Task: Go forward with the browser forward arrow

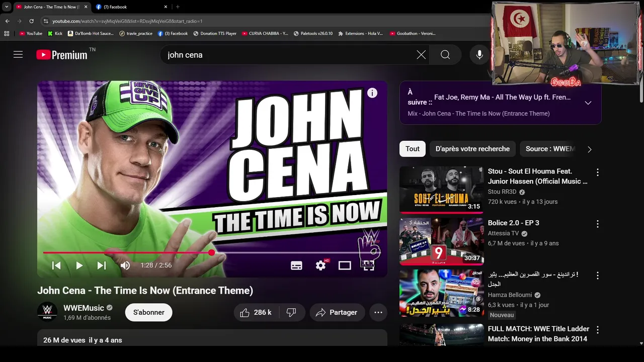Action: (x=19, y=21)
